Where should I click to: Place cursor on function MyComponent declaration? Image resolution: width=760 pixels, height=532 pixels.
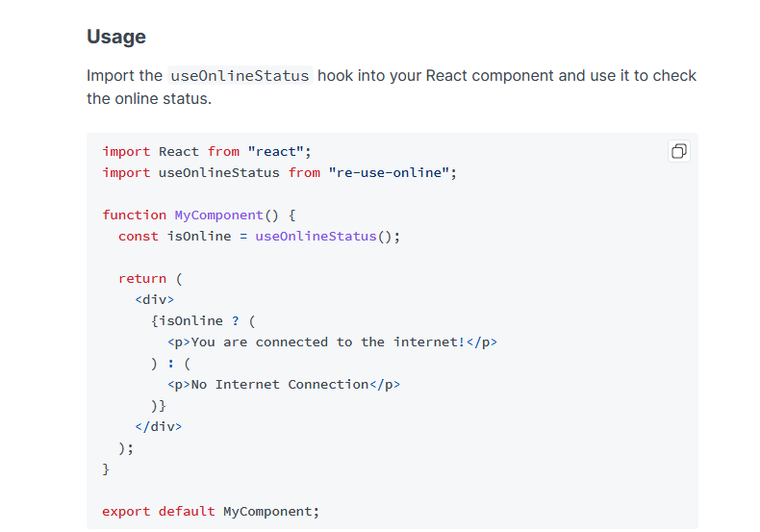(199, 215)
